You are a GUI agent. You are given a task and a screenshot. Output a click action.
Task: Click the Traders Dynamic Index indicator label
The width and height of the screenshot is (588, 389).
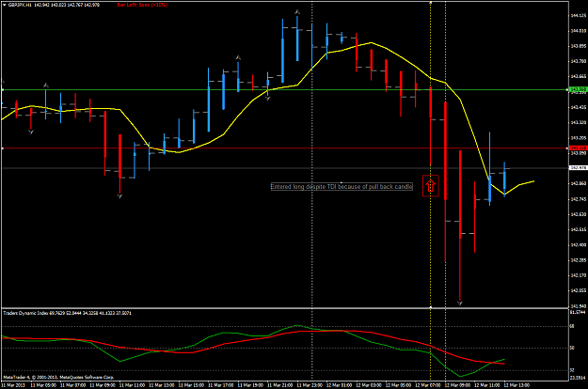point(67,313)
